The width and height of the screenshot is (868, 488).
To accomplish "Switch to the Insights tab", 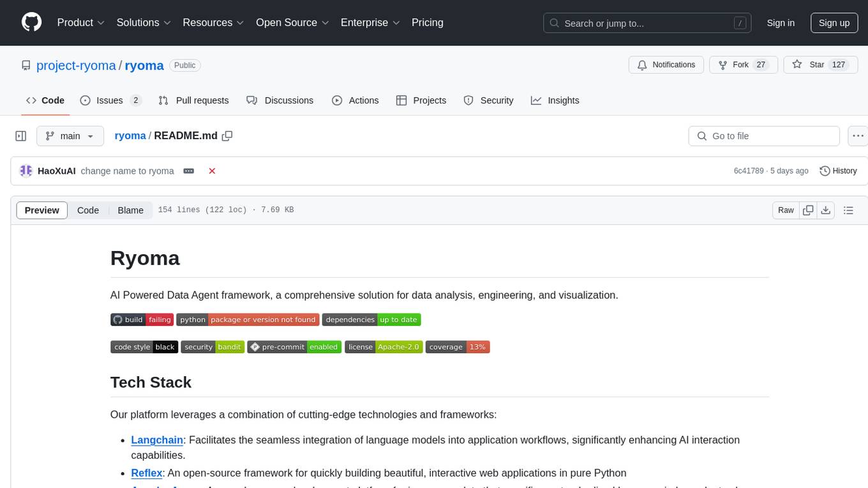I will 555,100.
